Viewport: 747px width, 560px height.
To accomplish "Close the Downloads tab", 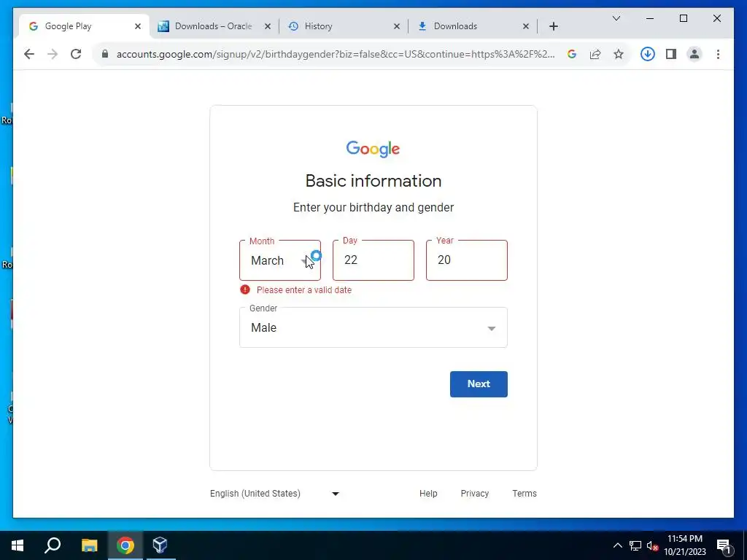I will (526, 26).
